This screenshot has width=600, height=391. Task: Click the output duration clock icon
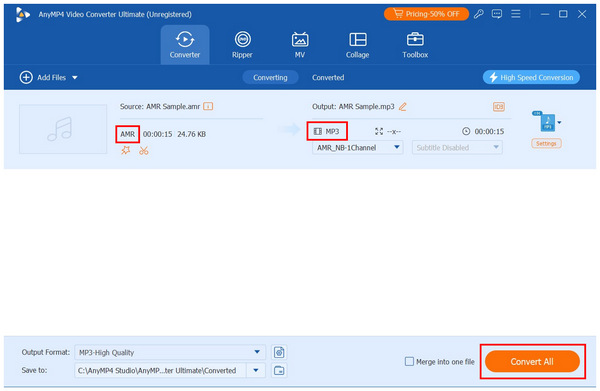(466, 132)
